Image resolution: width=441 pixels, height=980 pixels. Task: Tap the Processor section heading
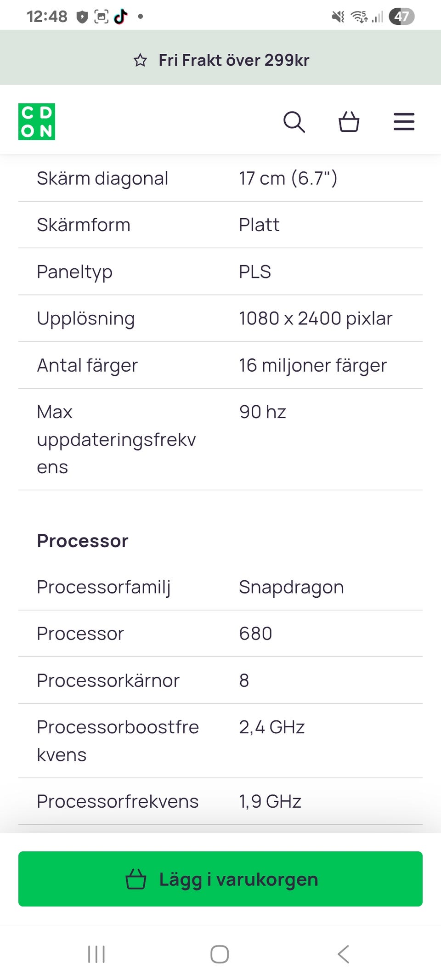point(83,541)
